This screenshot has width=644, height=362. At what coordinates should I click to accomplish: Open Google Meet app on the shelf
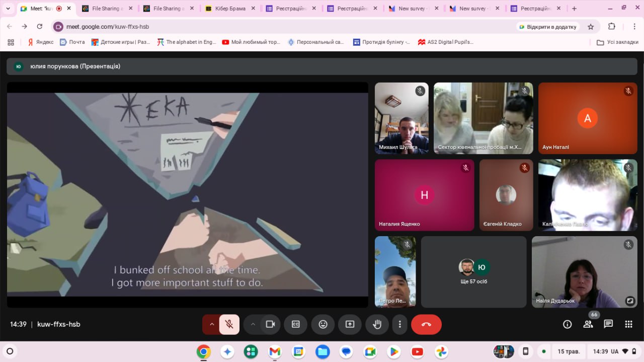coord(370,351)
